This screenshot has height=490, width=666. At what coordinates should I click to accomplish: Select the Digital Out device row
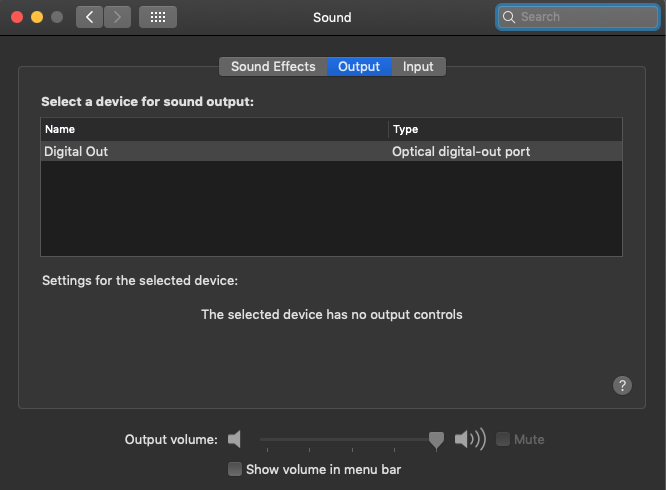[x=331, y=152]
